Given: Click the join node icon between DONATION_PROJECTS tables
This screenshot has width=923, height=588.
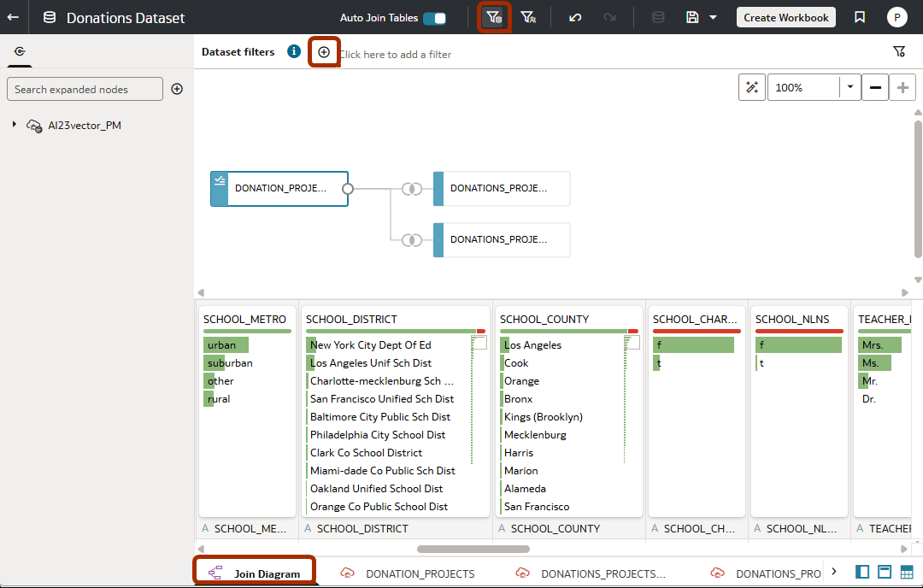Looking at the screenshot, I should tap(413, 189).
